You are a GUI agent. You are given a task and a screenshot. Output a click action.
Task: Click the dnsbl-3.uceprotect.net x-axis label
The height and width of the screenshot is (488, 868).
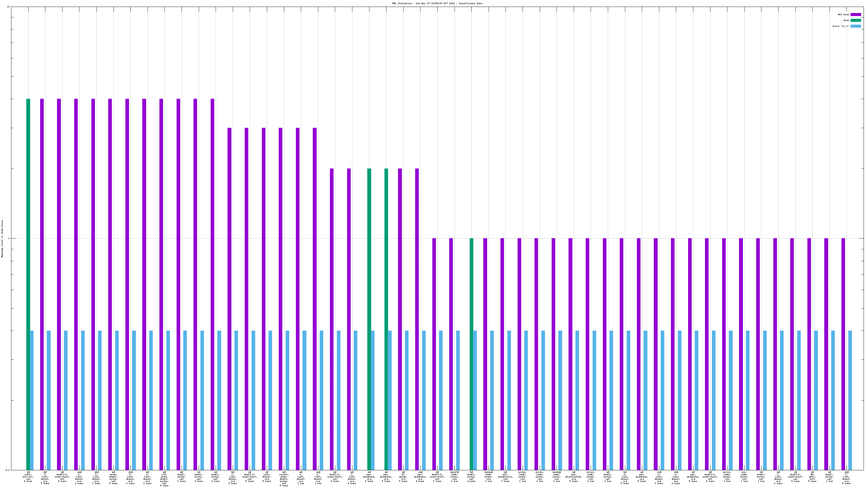coord(710,477)
